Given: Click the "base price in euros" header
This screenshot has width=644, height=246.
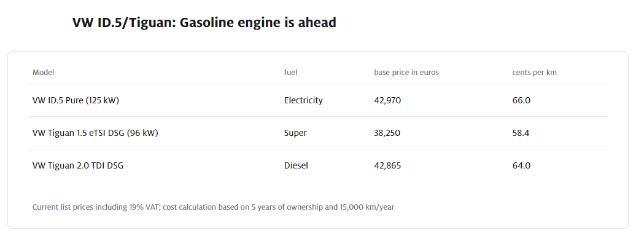Looking at the screenshot, I should [406, 73].
